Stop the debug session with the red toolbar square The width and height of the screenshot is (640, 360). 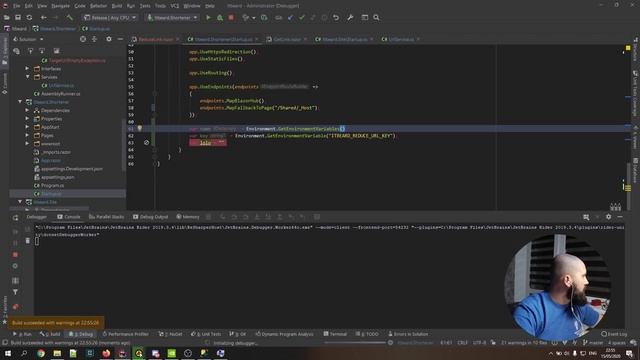coord(231,18)
